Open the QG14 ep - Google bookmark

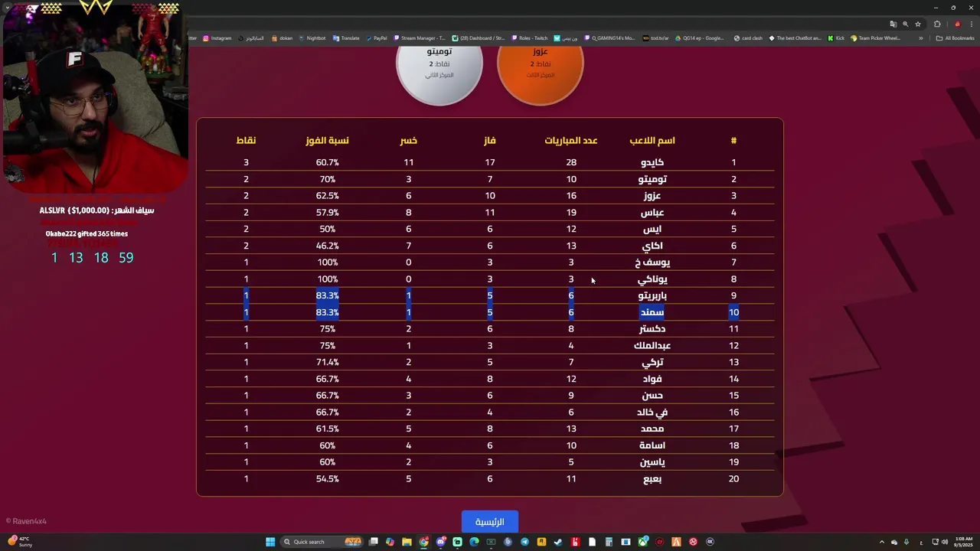(x=699, y=38)
